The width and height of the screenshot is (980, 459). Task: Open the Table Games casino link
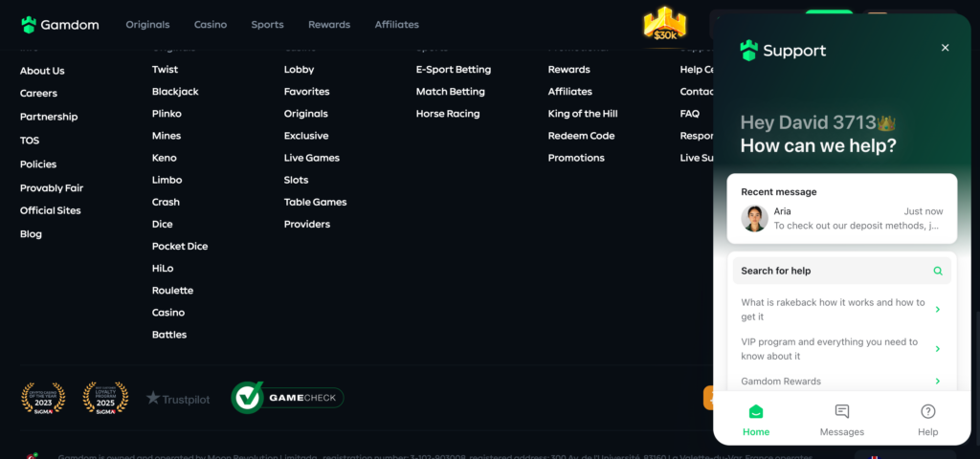pyautogui.click(x=315, y=203)
